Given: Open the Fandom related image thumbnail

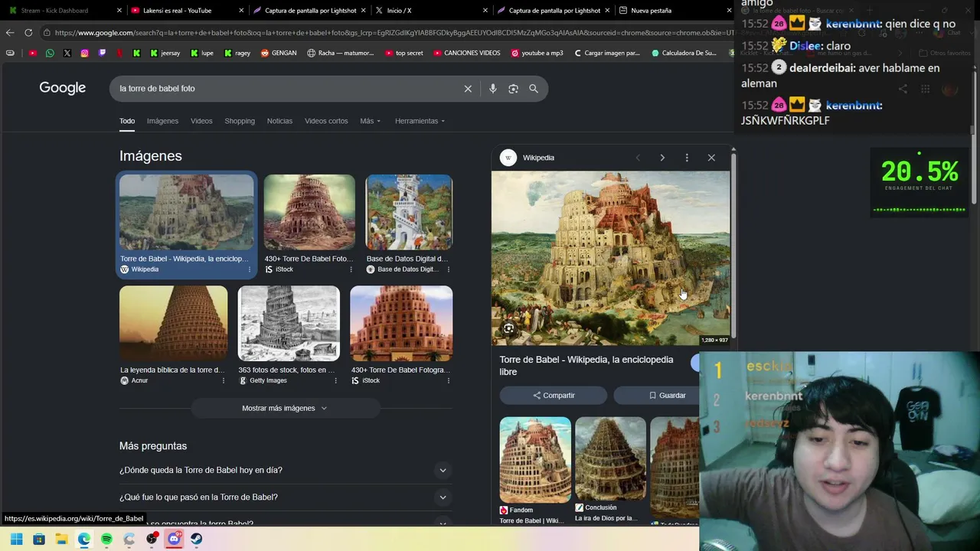Looking at the screenshot, I should coord(535,459).
